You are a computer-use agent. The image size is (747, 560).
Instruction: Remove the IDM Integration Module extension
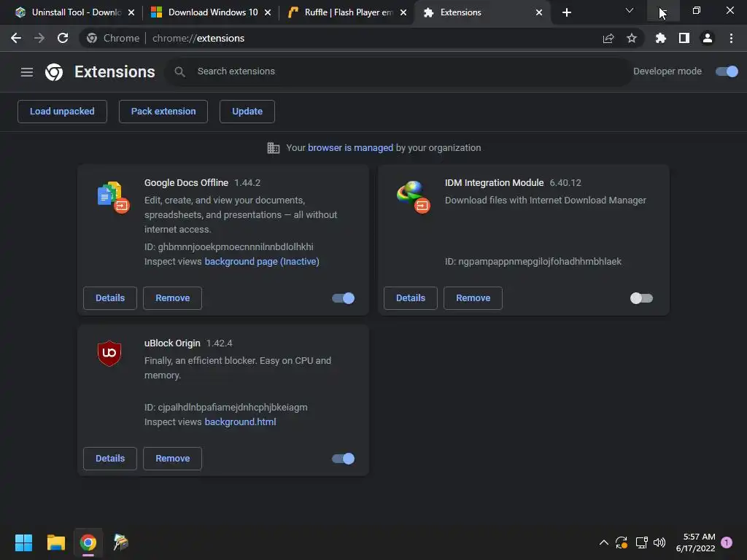473,298
